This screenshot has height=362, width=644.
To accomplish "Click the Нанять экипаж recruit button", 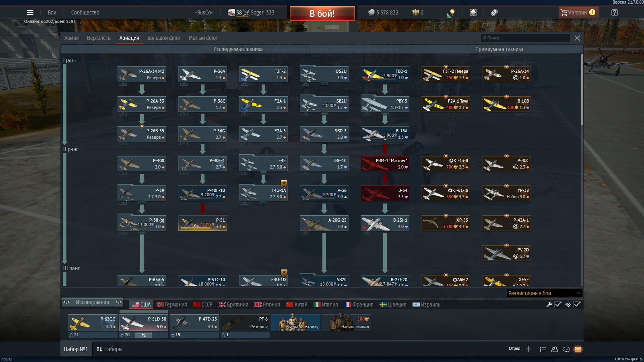I will click(346, 323).
